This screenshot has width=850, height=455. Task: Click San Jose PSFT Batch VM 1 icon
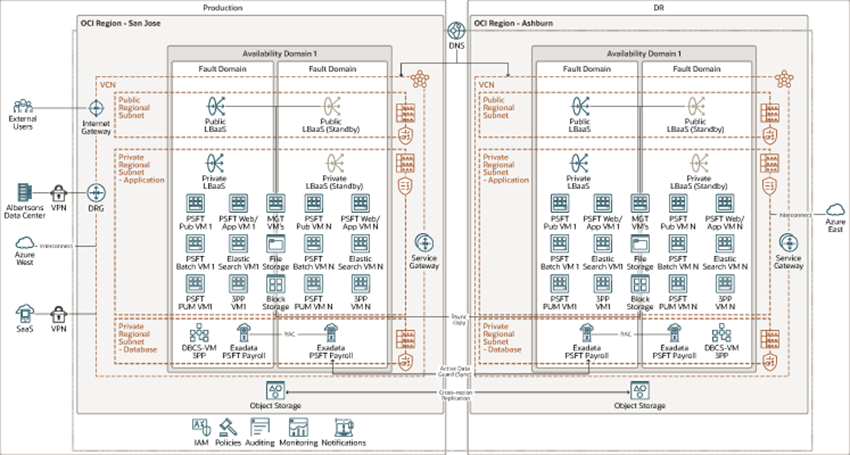(x=196, y=244)
